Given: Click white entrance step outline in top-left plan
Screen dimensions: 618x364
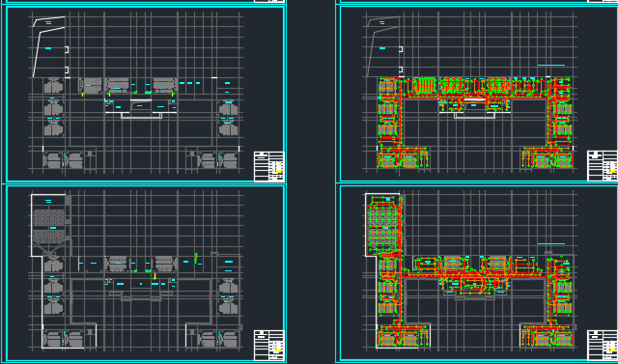Looking at the screenshot, I should pos(141,115).
